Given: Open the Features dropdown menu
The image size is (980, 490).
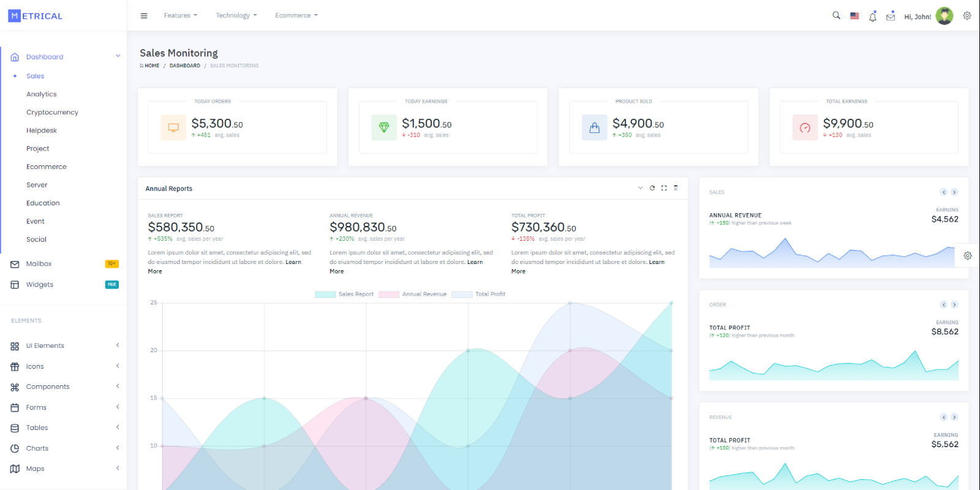Looking at the screenshot, I should pyautogui.click(x=180, y=15).
